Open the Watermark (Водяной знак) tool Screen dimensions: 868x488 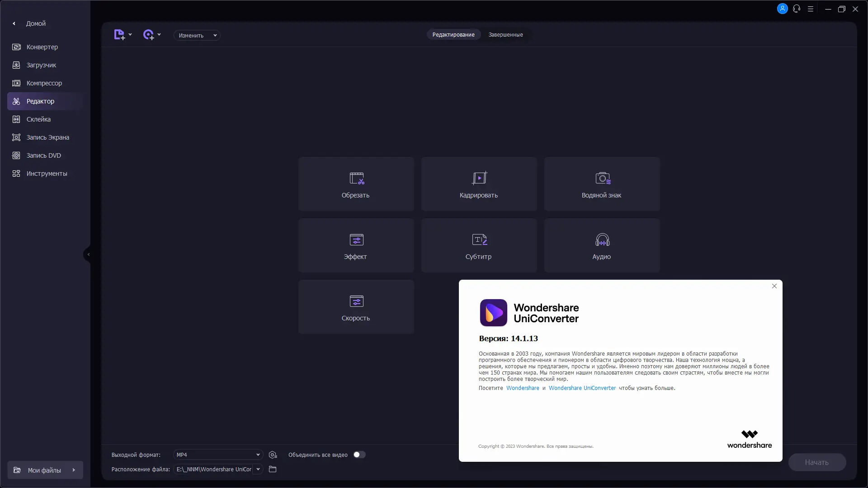(x=602, y=184)
